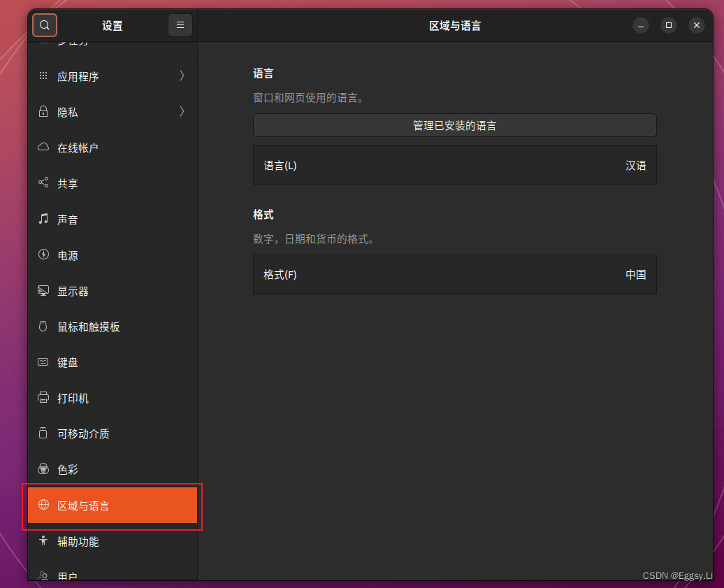Click the 汉语 language value
The height and width of the screenshot is (588, 724).
click(635, 166)
